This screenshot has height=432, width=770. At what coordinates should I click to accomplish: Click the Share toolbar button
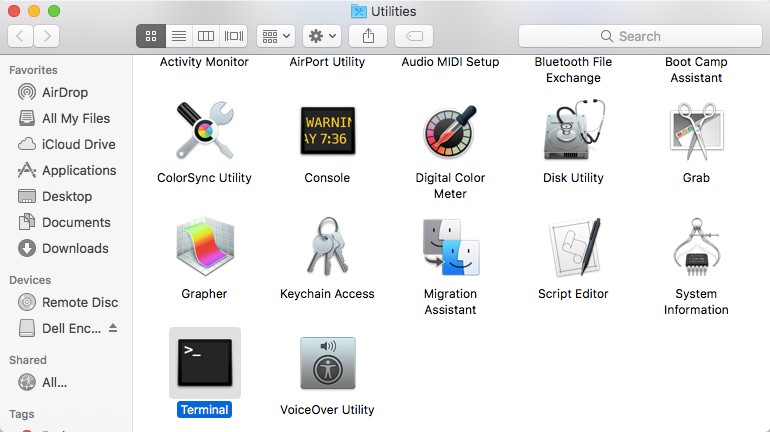(x=368, y=36)
